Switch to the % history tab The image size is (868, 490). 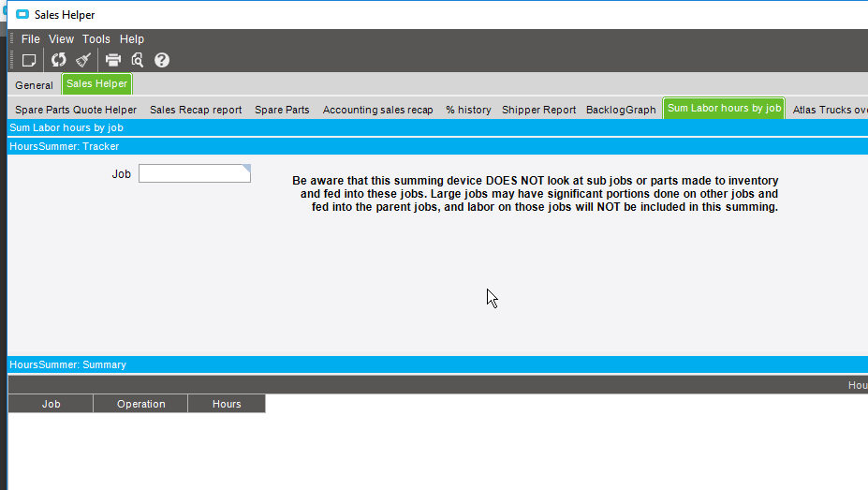(x=468, y=110)
